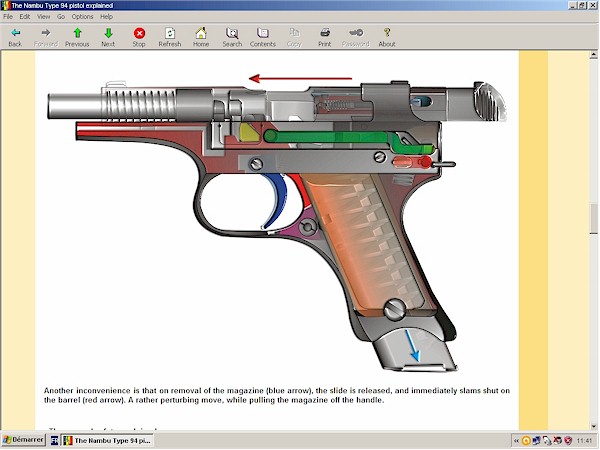The image size is (600, 450).
Task: Expand hidden tray icons chevron
Action: (516, 441)
